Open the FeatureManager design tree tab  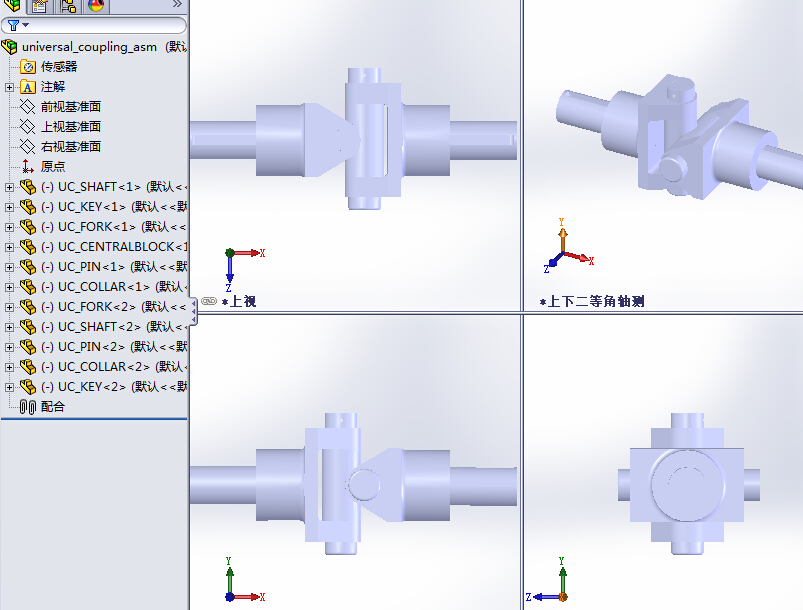coord(12,5)
